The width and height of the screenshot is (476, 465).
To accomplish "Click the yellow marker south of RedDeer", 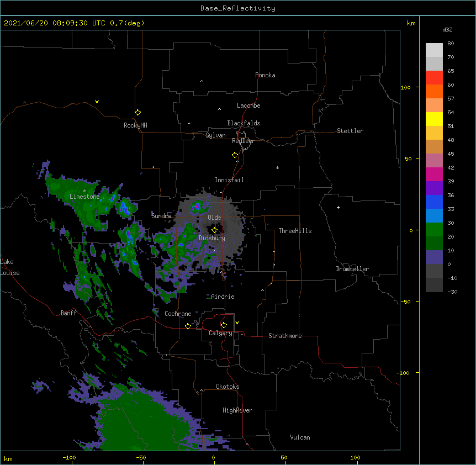I will [x=235, y=155].
